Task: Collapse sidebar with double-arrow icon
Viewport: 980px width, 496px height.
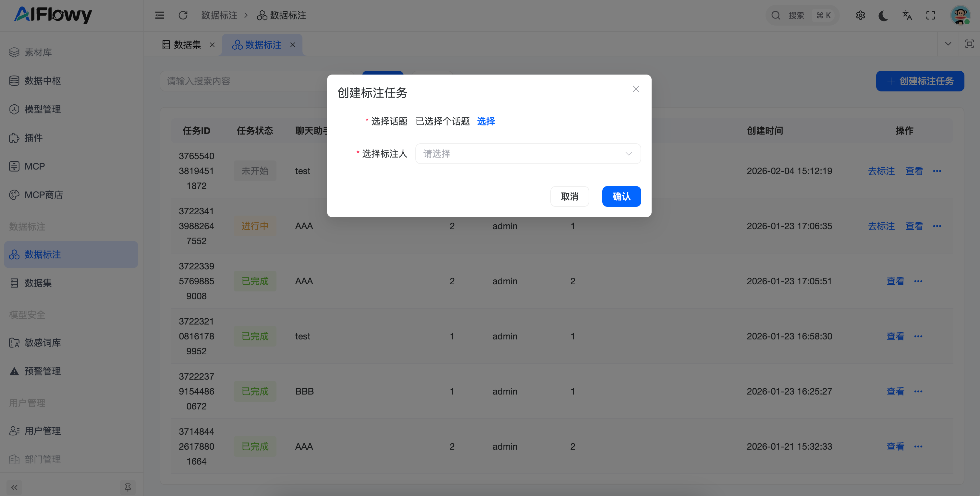Action: 15,487
